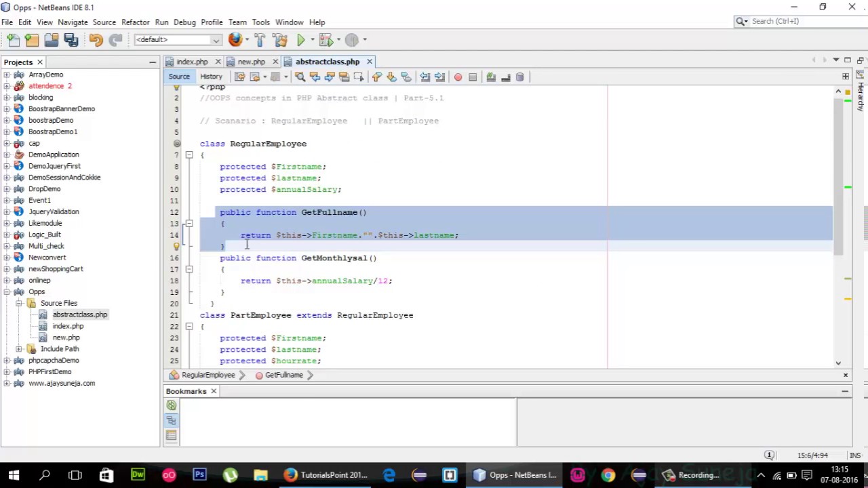Collapse RegularEmployee class code fold

(x=189, y=155)
